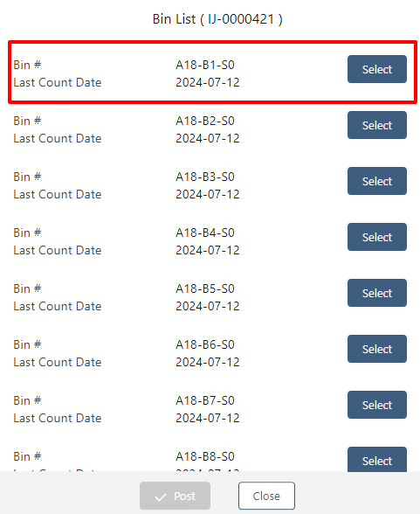Click last count date of A18-B5-S0
This screenshot has width=420, height=514.
point(208,306)
